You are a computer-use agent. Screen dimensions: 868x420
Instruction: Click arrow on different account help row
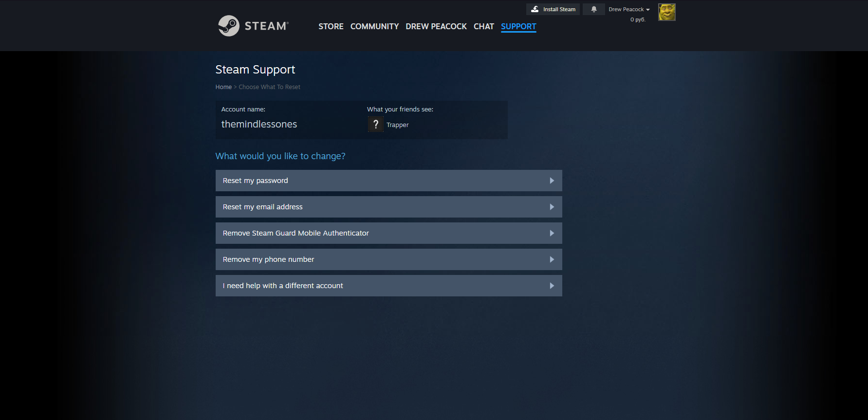tap(552, 286)
